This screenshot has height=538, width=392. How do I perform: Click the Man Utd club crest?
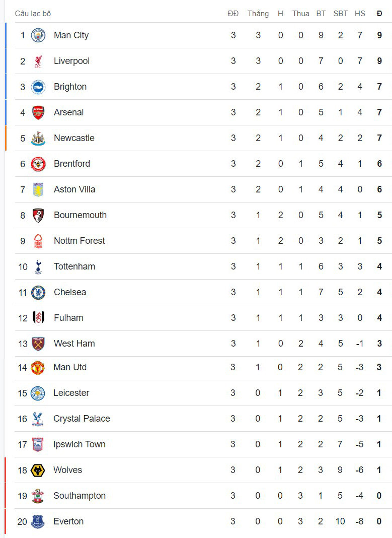coord(38,367)
